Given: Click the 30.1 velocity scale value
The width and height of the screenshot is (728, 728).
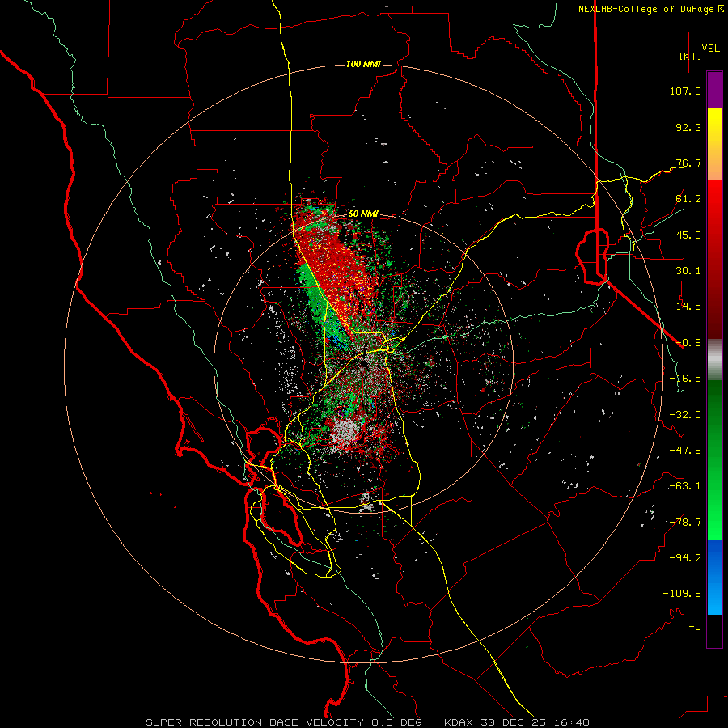Looking at the screenshot, I should [688, 271].
